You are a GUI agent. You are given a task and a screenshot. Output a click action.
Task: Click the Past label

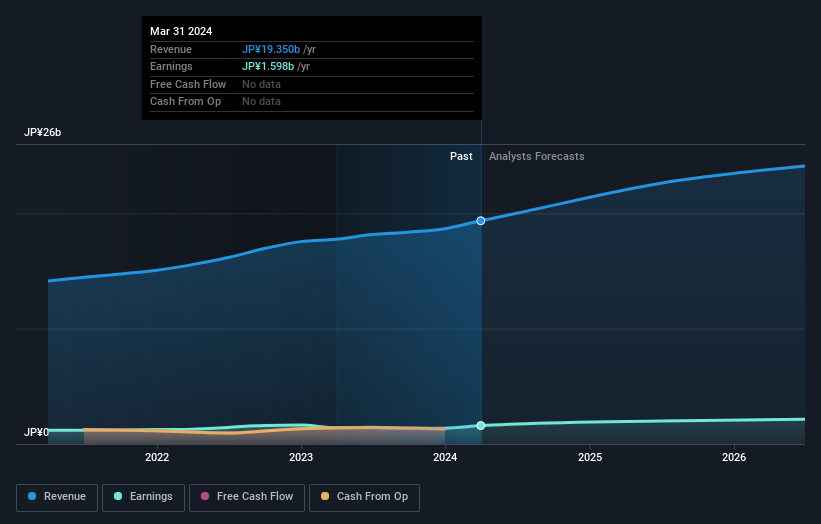click(461, 157)
